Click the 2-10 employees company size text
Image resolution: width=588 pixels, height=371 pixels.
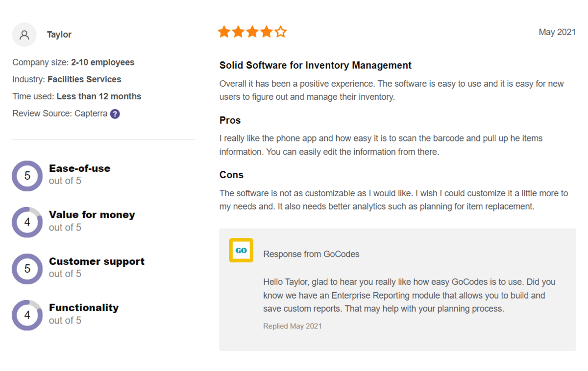[x=102, y=63]
